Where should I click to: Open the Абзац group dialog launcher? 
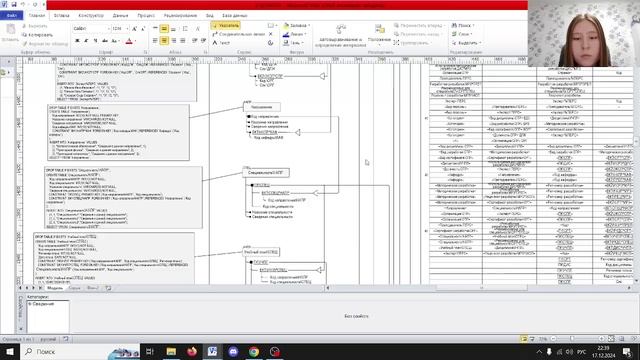[205, 52]
